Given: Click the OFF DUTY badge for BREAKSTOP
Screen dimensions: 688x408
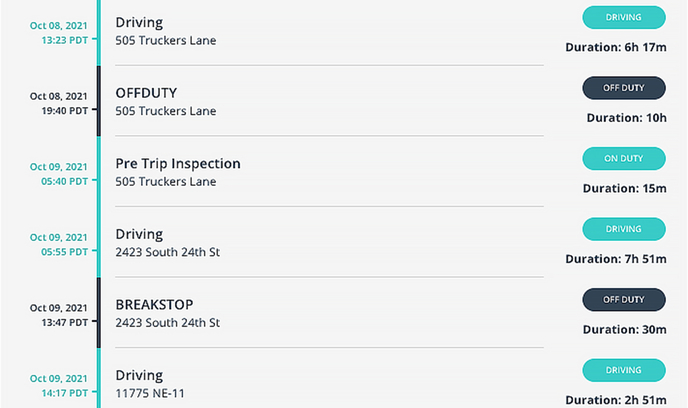Looking at the screenshot, I should coord(624,300).
